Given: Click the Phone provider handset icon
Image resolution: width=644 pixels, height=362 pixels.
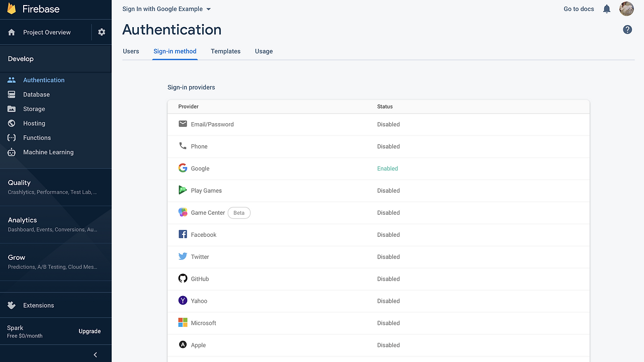Looking at the screenshot, I should pos(183,146).
